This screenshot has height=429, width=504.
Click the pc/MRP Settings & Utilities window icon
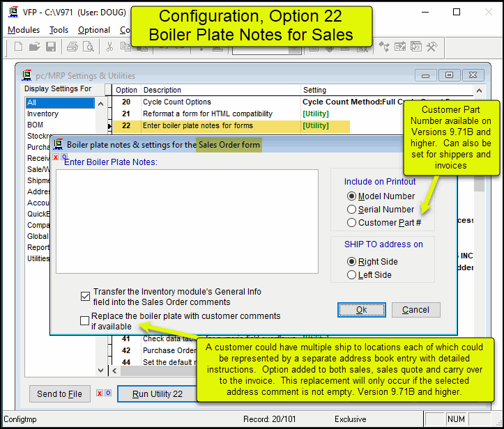(26, 75)
